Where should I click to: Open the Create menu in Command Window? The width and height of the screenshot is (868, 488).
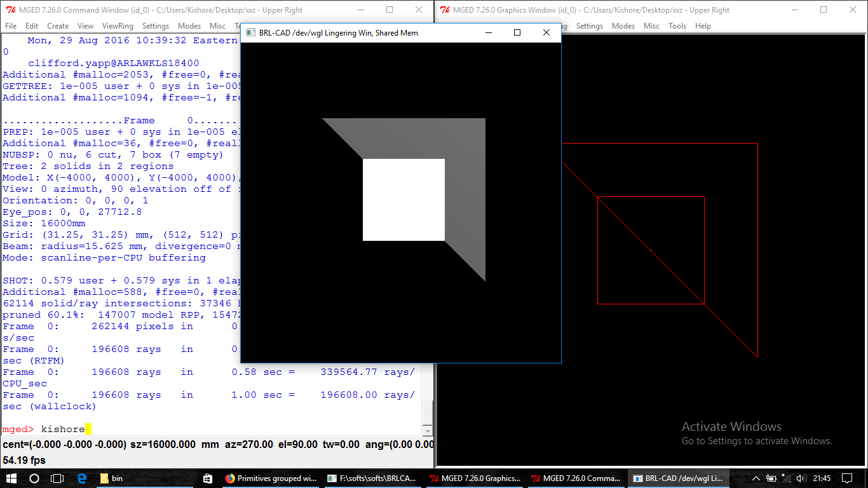[x=58, y=26]
